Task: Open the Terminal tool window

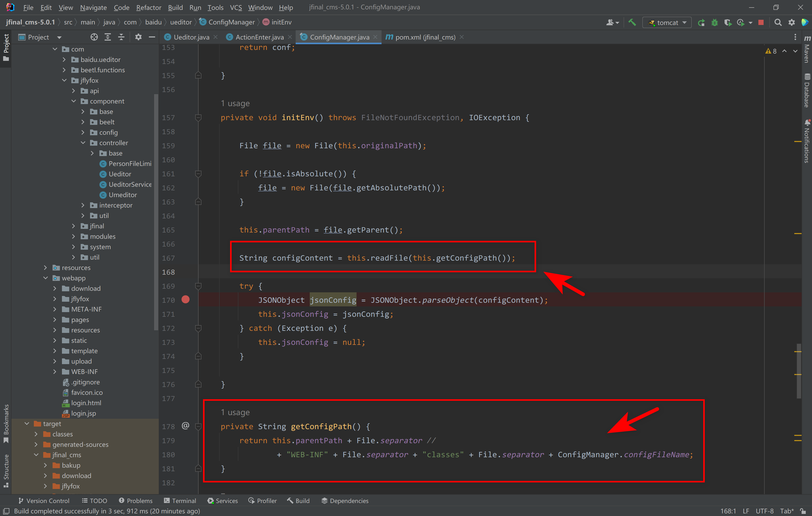Action: (180, 500)
